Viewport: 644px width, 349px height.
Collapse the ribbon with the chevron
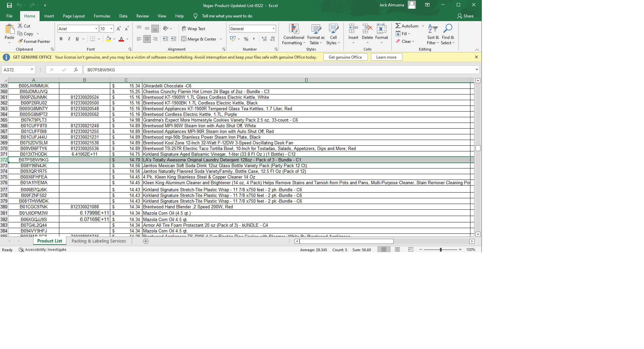click(x=477, y=50)
